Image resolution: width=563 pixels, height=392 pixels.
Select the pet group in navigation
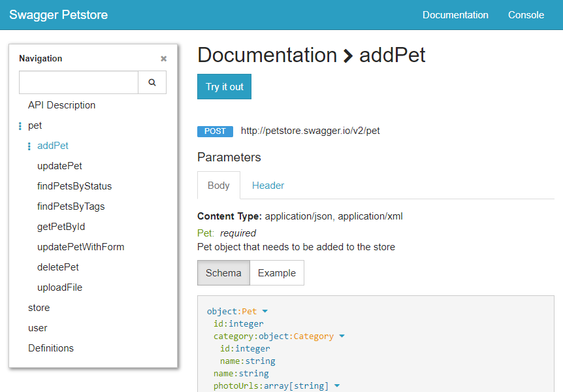click(x=35, y=125)
